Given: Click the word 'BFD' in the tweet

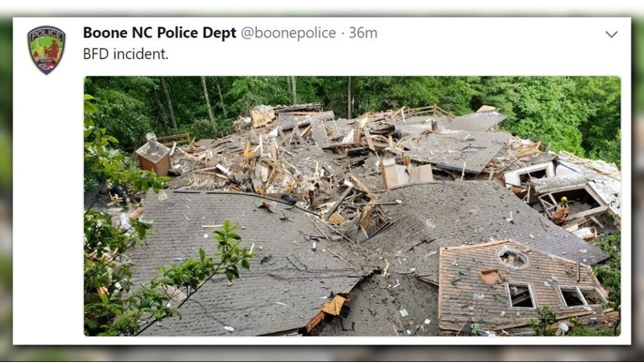Looking at the screenshot, I should 96,54.
